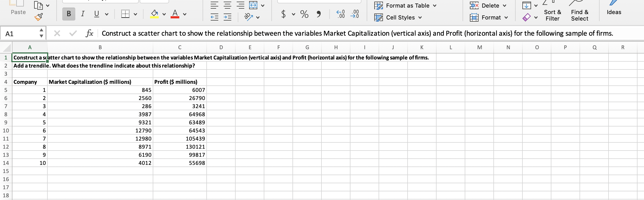Open the Orientation dropdown arrow
The height and width of the screenshot is (200, 644).
258,17
